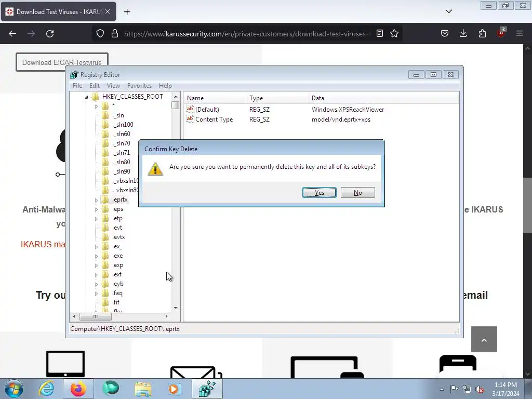Cancel deletion with No button
532x399 pixels.
pos(357,192)
